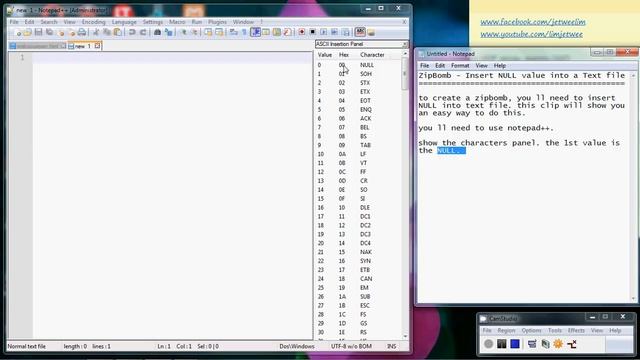
Task: Click the Save All icon
Action: pos(49,32)
